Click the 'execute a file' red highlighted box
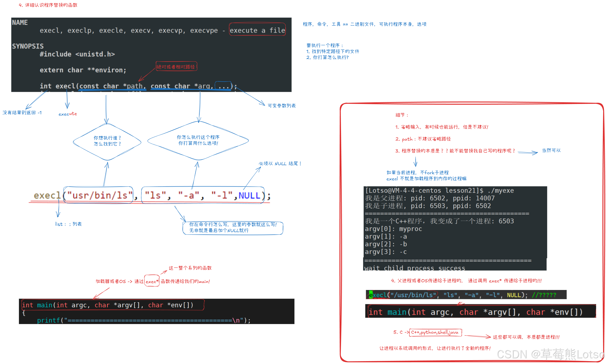 coord(257,30)
